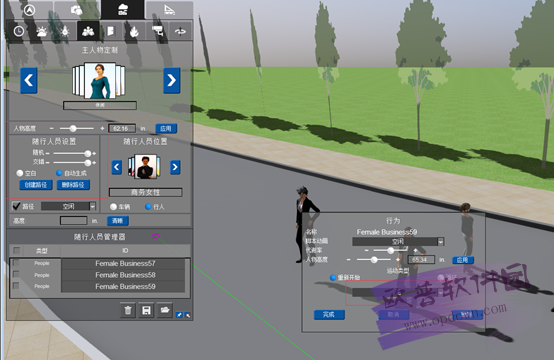Select the 空白 blank radio option

click(20, 173)
